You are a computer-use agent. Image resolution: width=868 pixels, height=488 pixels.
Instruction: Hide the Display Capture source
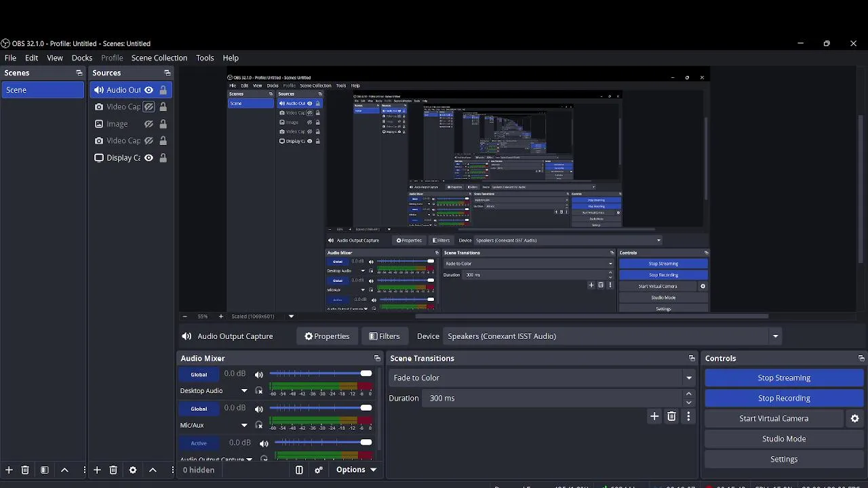149,158
